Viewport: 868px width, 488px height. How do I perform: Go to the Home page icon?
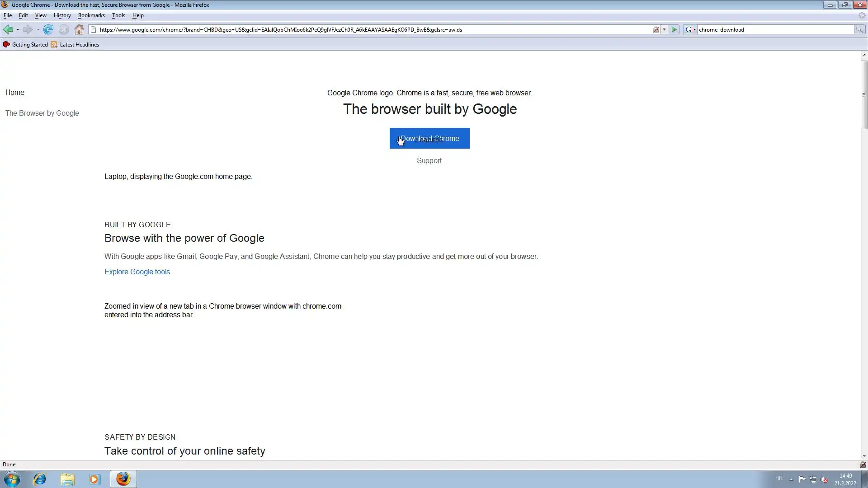(79, 30)
